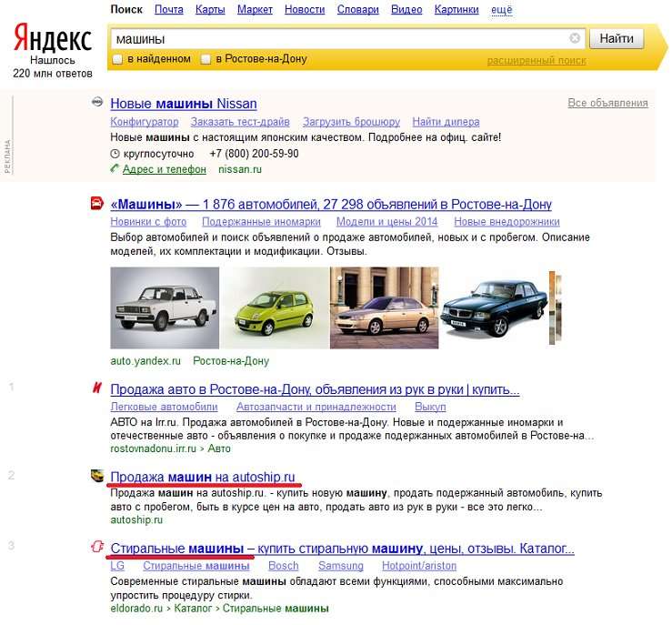The image size is (672, 625).
Task: Expand the 'ещё' services menu
Action: point(501,9)
